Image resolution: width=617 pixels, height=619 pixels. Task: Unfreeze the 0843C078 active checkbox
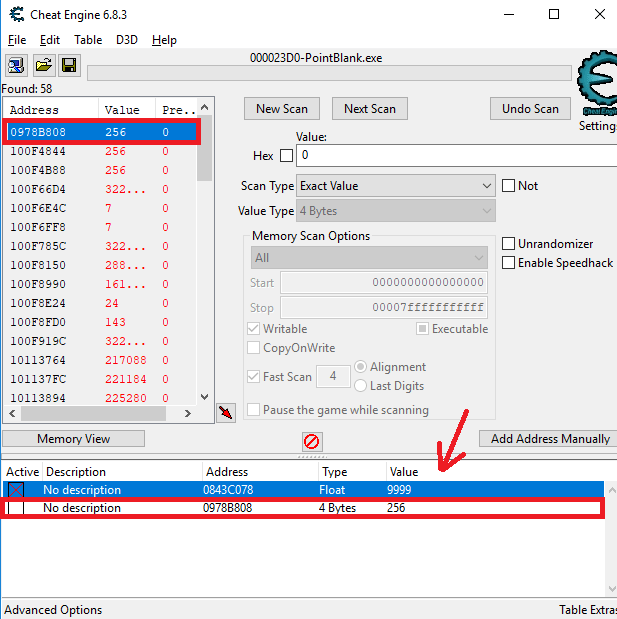click(16, 490)
